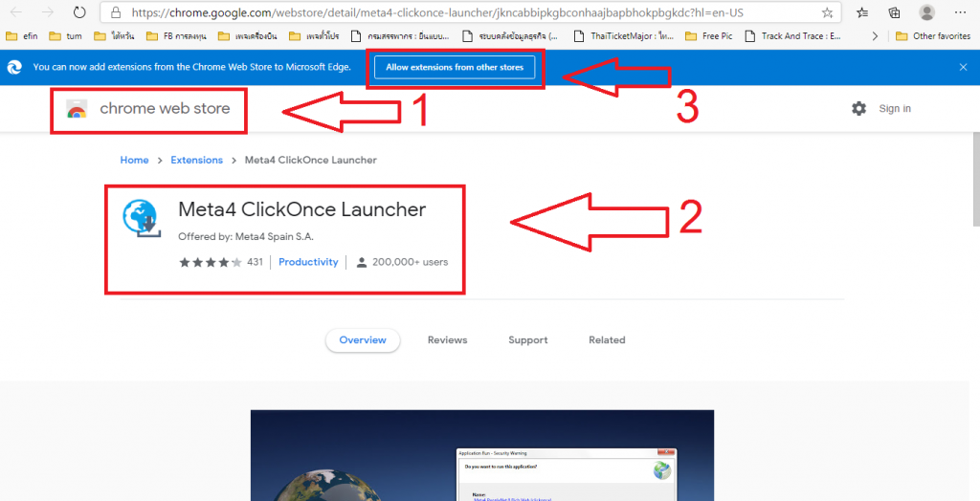Click the browser forward arrow

[47, 12]
